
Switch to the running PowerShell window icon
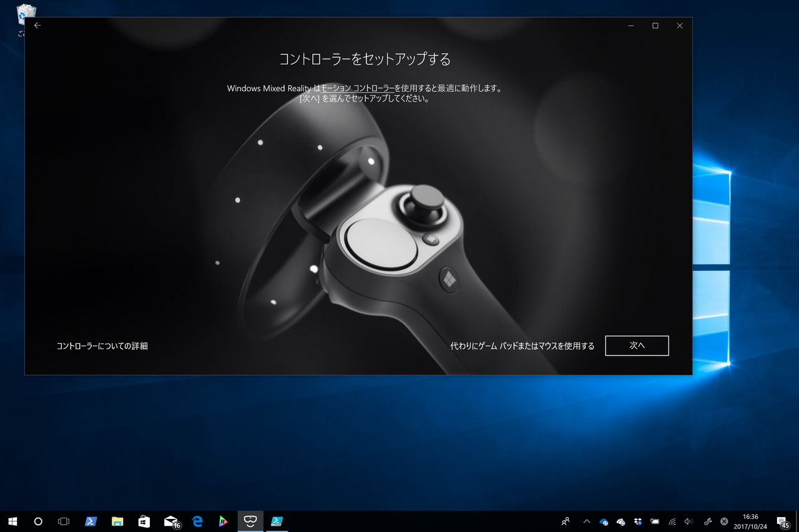coord(277,521)
